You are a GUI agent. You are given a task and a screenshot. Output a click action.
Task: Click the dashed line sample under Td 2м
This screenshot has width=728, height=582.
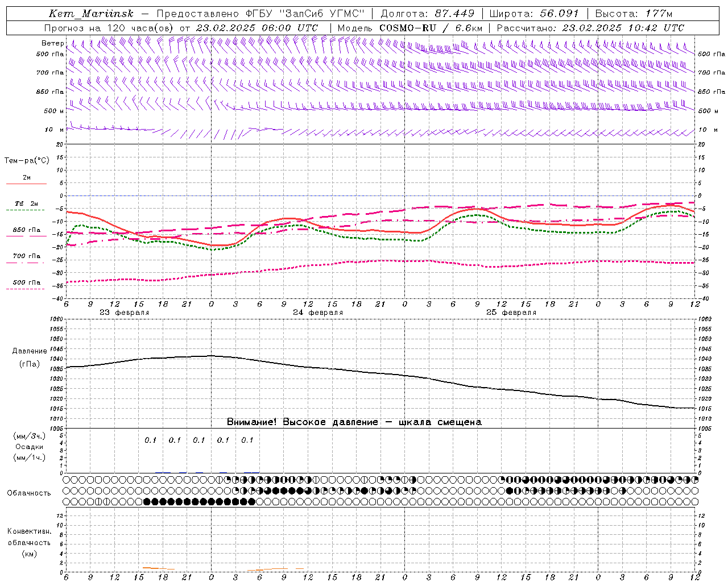[x=25, y=210]
